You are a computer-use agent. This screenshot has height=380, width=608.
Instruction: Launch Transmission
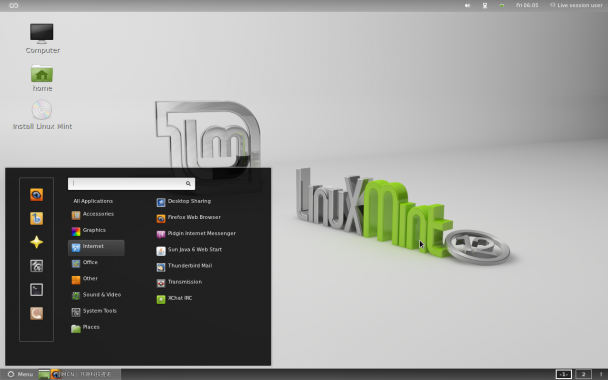click(179, 283)
